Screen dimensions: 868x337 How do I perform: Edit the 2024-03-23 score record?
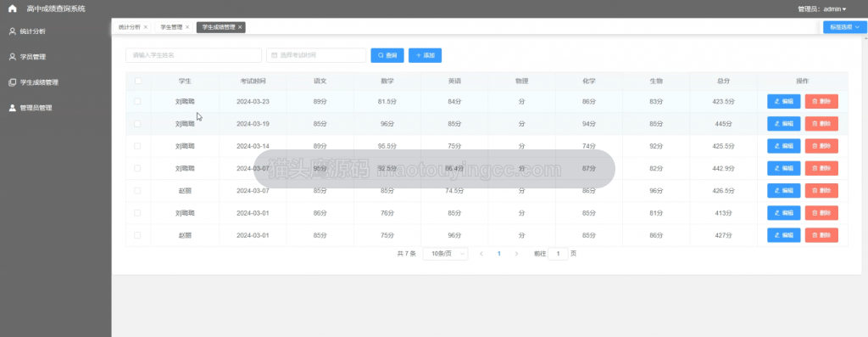784,101
